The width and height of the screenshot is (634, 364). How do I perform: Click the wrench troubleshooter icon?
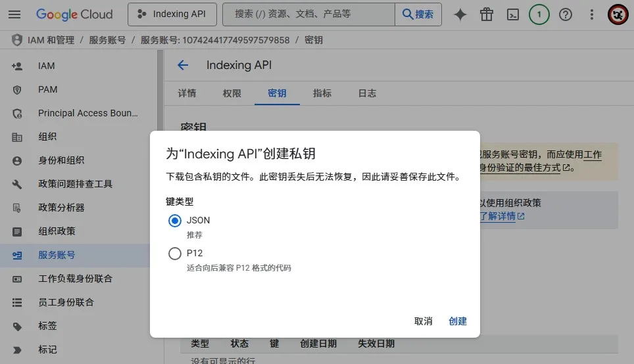(17, 185)
